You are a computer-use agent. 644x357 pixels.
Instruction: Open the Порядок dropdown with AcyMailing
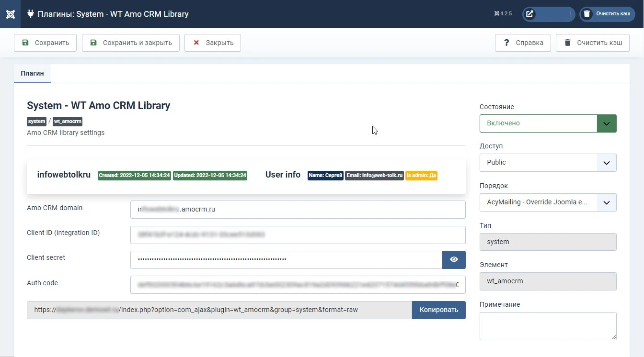(x=548, y=202)
